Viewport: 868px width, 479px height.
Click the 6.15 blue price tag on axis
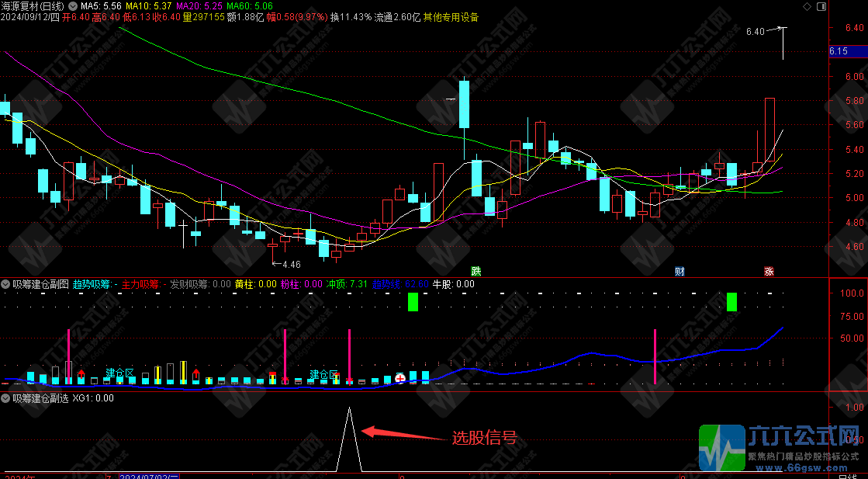point(838,51)
